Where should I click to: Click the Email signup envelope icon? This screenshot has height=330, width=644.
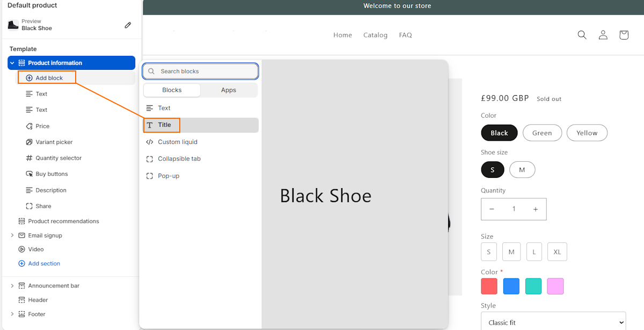[22, 235]
